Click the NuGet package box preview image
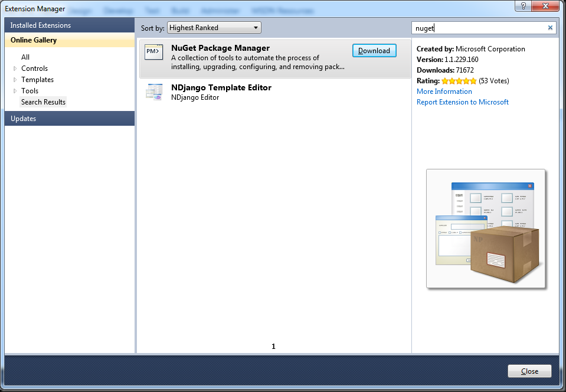The height and width of the screenshot is (392, 566). click(486, 228)
